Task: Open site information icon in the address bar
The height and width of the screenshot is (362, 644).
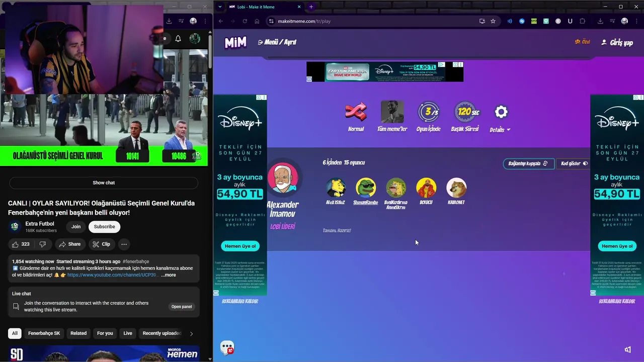Action: click(271, 21)
